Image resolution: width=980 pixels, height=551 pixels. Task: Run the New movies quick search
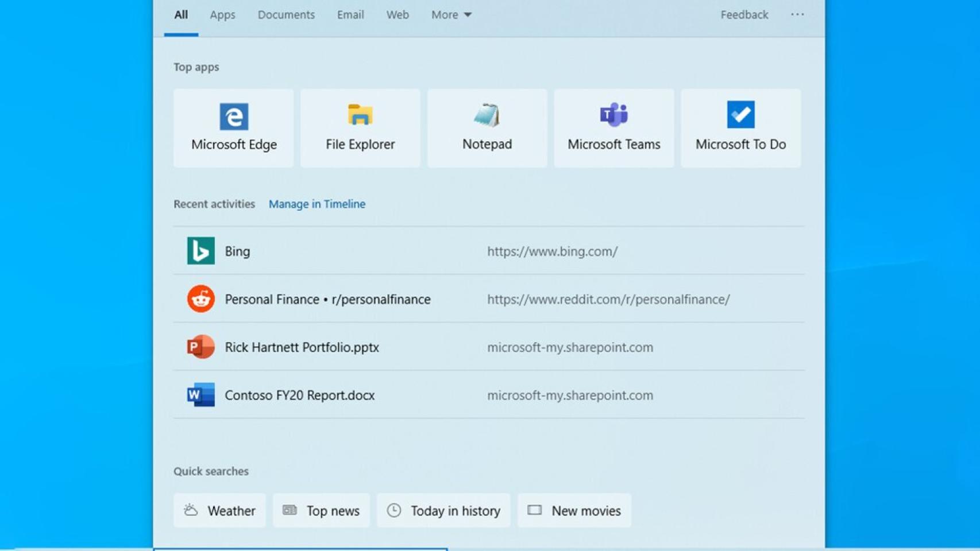coord(574,510)
